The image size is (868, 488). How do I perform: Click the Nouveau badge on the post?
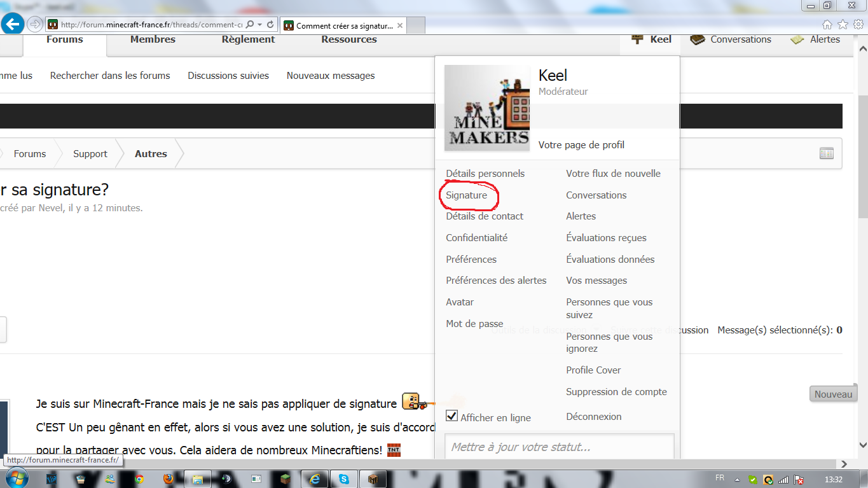pyautogui.click(x=833, y=394)
